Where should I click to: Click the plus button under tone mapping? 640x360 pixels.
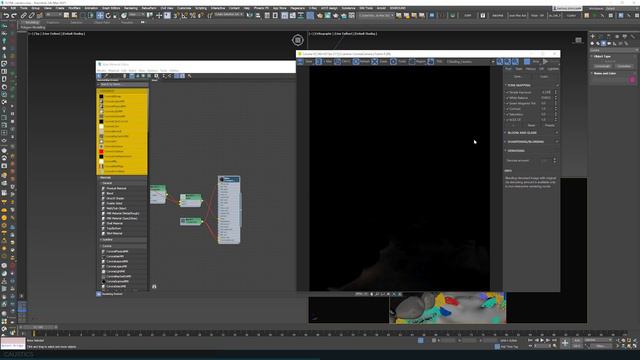pos(513,126)
